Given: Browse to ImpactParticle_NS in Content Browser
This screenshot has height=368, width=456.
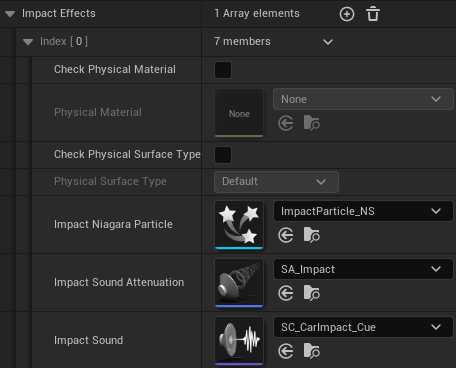Looking at the screenshot, I should [x=312, y=235].
